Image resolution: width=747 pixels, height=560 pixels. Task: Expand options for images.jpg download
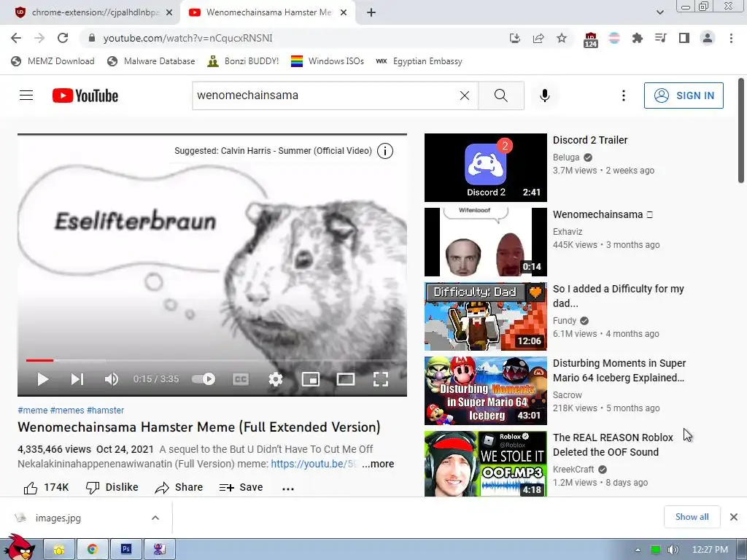155,518
